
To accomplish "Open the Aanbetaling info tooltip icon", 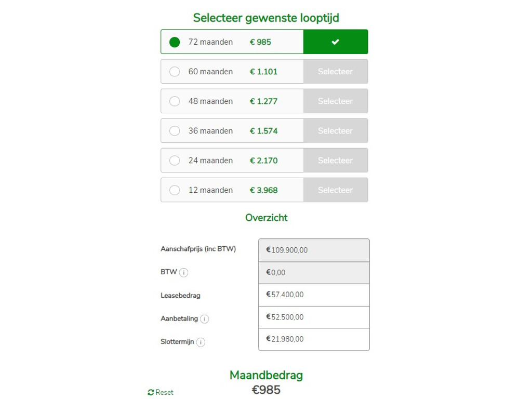I will [205, 319].
